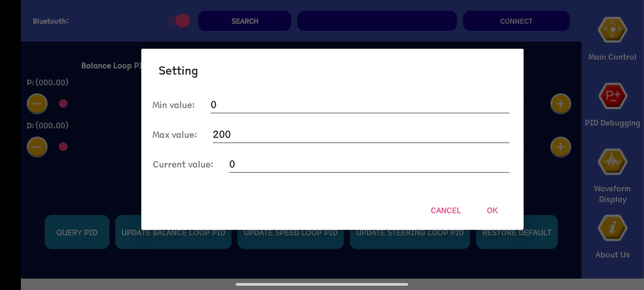
Task: Click the CONNECT button
Action: [x=516, y=21]
